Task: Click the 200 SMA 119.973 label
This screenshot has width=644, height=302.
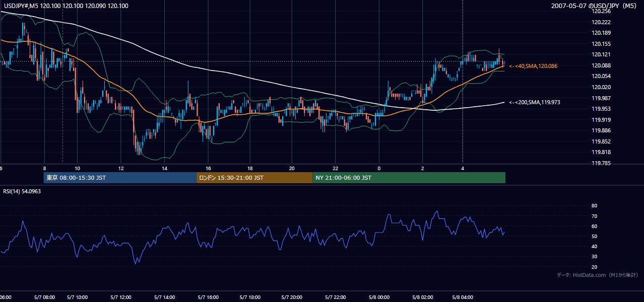Action: tap(535, 102)
